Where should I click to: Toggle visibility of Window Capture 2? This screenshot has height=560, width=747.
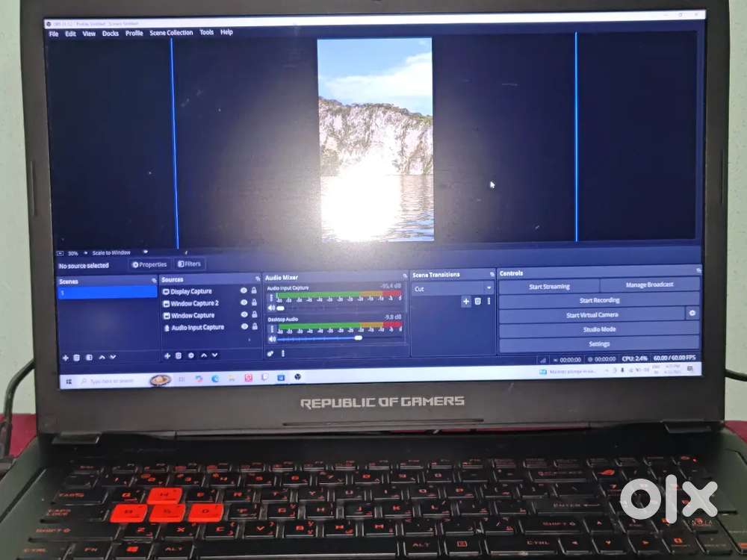[244, 303]
